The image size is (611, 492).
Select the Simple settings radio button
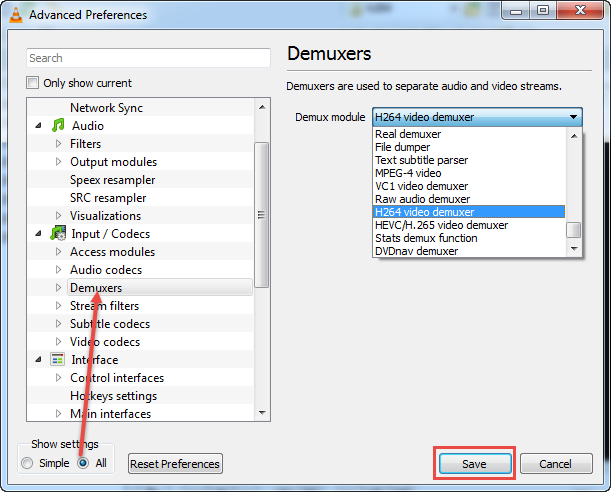pyautogui.click(x=27, y=463)
